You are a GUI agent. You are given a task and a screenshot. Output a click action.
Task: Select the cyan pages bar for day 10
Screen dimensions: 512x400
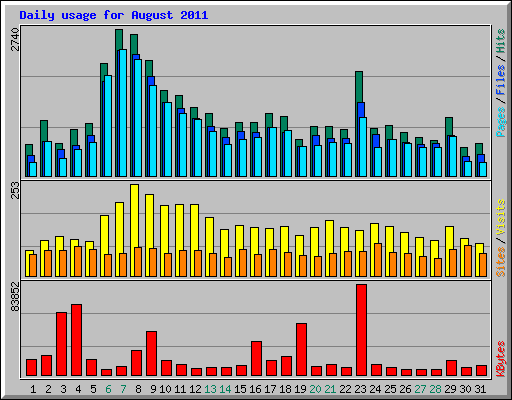tap(168, 139)
